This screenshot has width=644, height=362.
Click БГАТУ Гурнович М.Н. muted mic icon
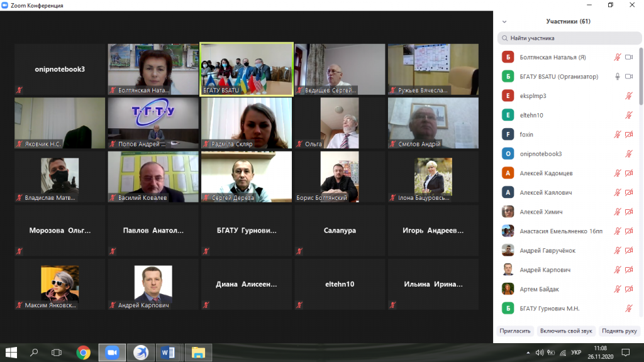click(x=629, y=308)
